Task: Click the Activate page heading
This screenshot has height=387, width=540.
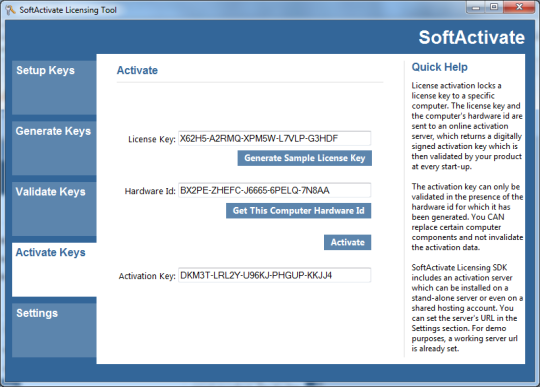Action: coord(137,70)
